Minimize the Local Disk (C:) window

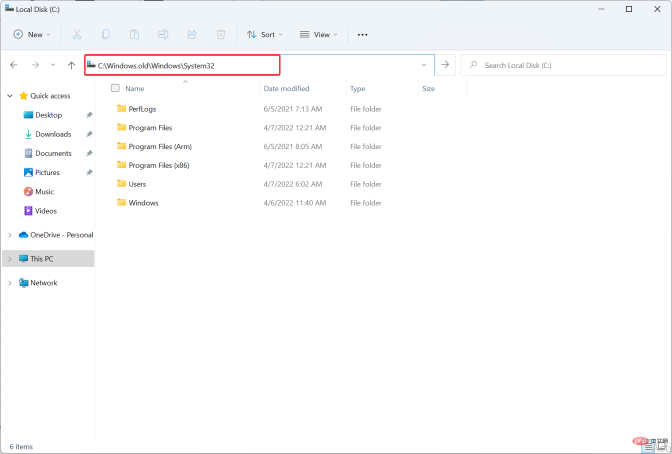[601, 9]
